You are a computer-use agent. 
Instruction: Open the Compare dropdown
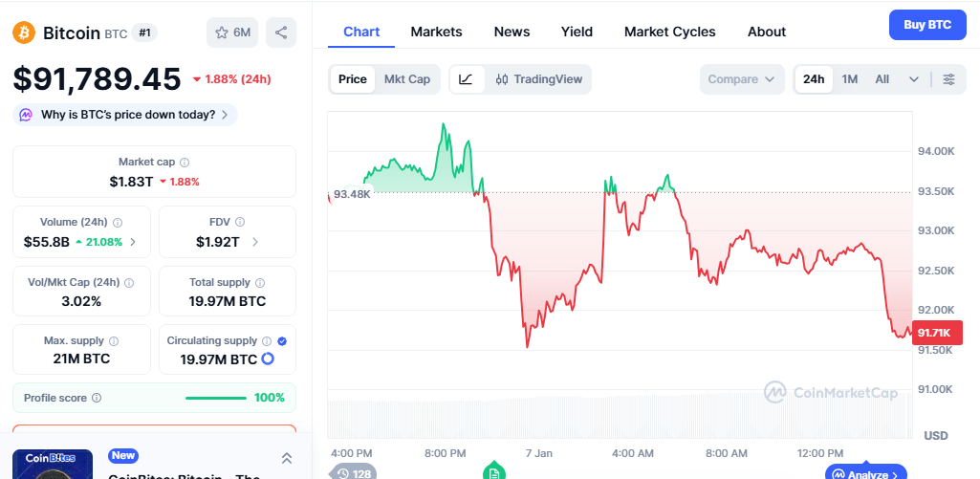tap(742, 79)
